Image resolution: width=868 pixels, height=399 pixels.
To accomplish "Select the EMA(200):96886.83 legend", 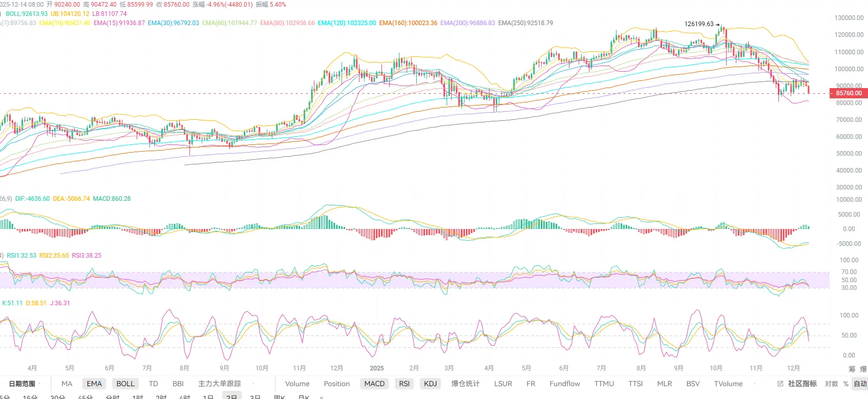I will point(468,23).
